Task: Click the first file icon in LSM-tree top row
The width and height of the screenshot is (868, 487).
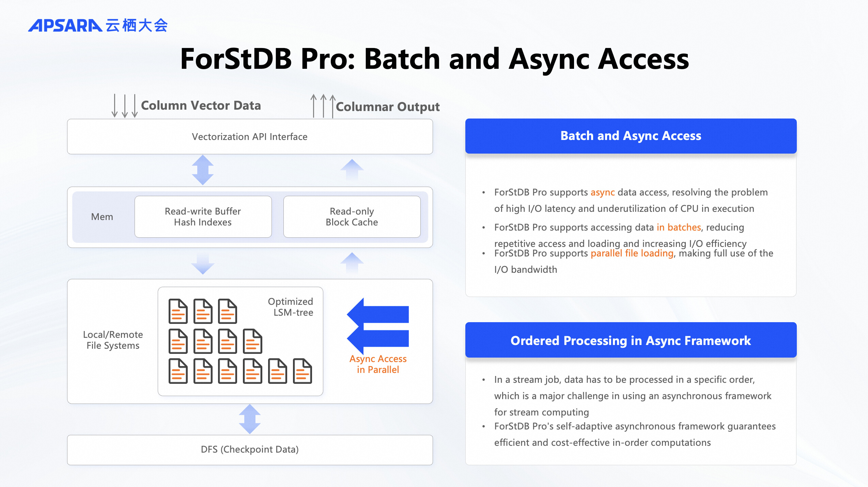Action: 178,311
